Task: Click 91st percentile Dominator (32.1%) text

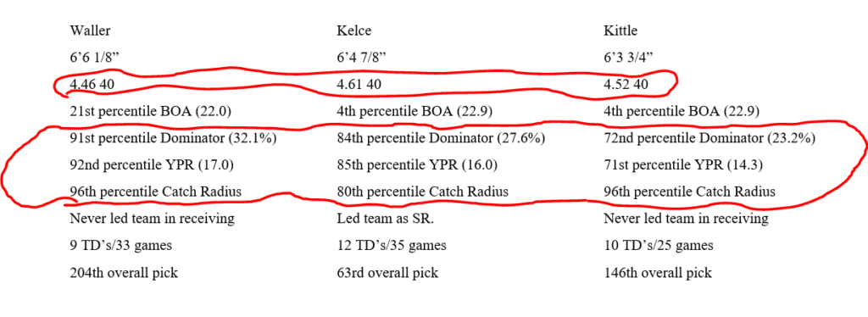Action: tap(173, 139)
